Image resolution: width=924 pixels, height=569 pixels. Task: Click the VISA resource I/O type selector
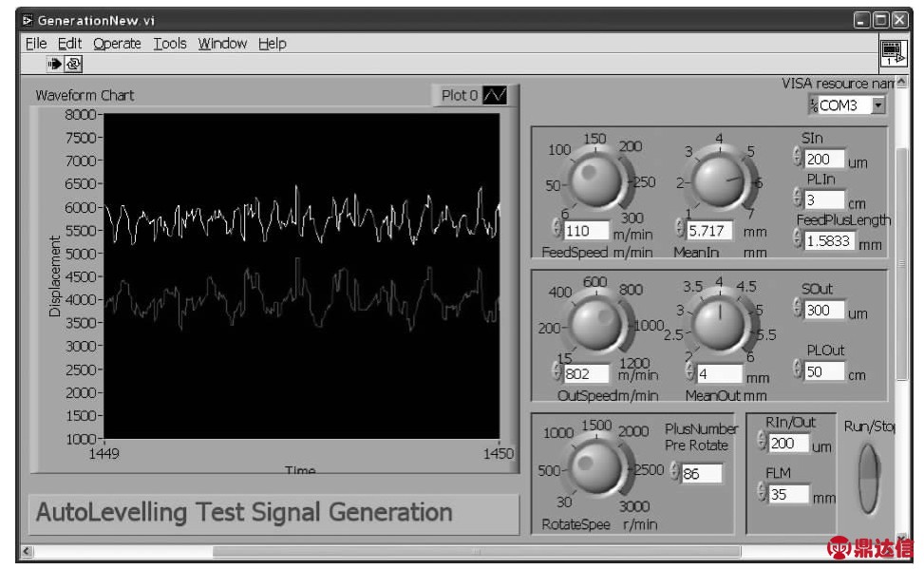tap(814, 105)
